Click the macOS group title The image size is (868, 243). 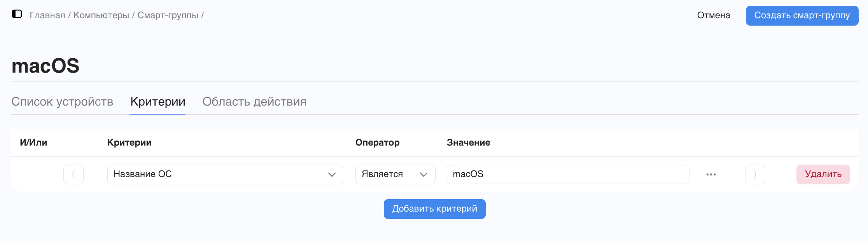tap(45, 66)
